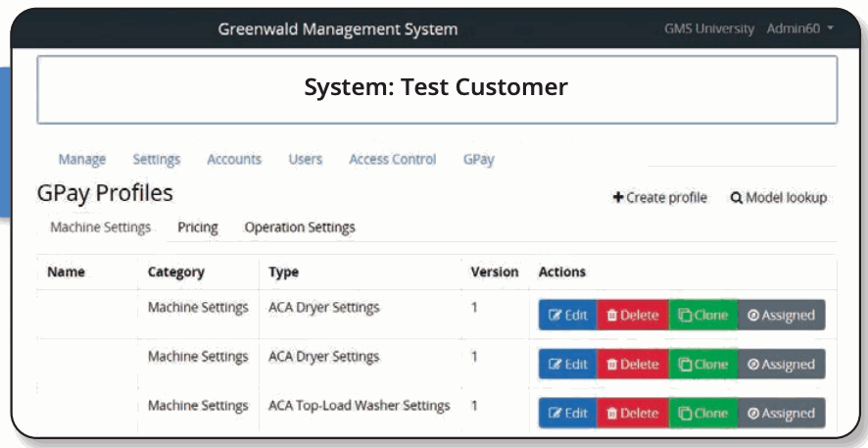Click Greenwald Management System title
The height and width of the screenshot is (448, 868).
click(x=338, y=28)
